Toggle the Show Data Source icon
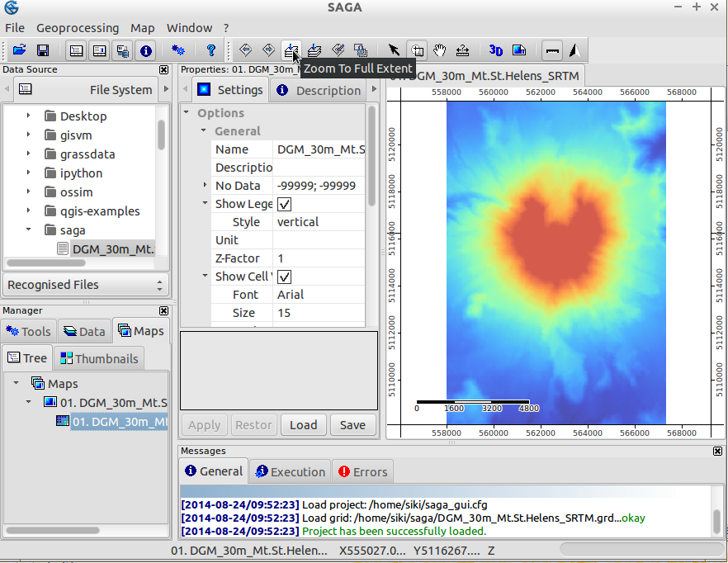Image resolution: width=728 pixels, height=563 pixels. click(x=122, y=50)
